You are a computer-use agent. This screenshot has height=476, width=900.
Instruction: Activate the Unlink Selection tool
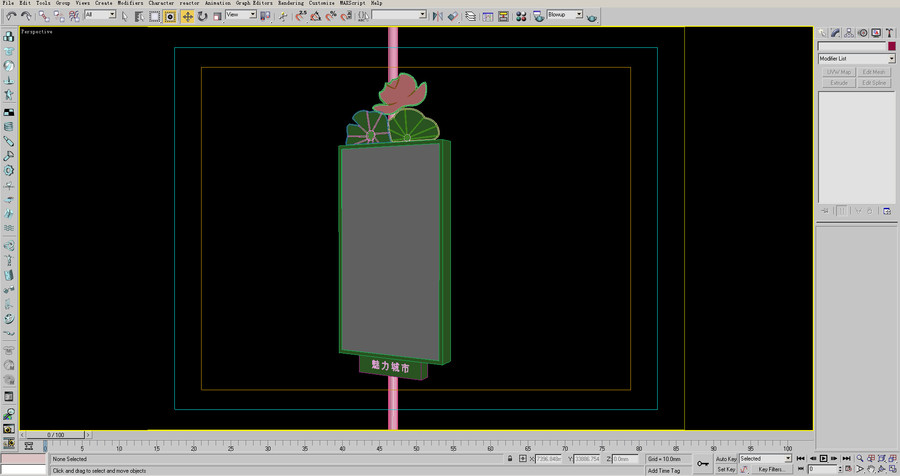coord(59,16)
